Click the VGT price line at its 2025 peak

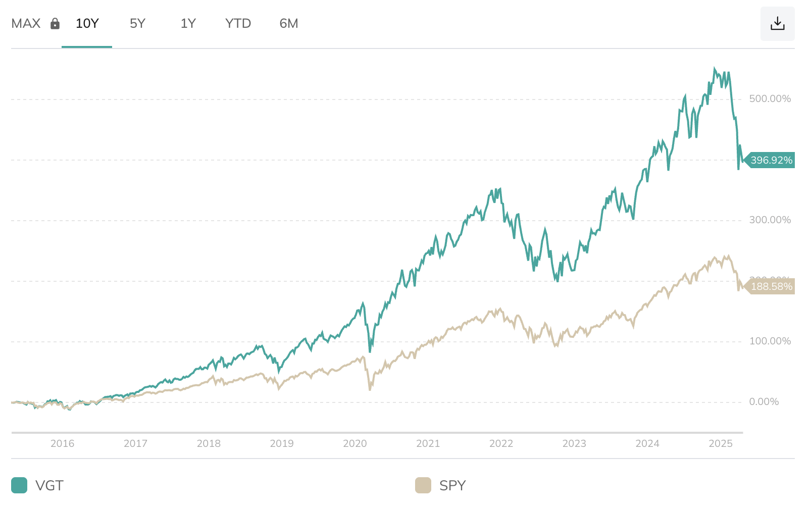(x=715, y=68)
